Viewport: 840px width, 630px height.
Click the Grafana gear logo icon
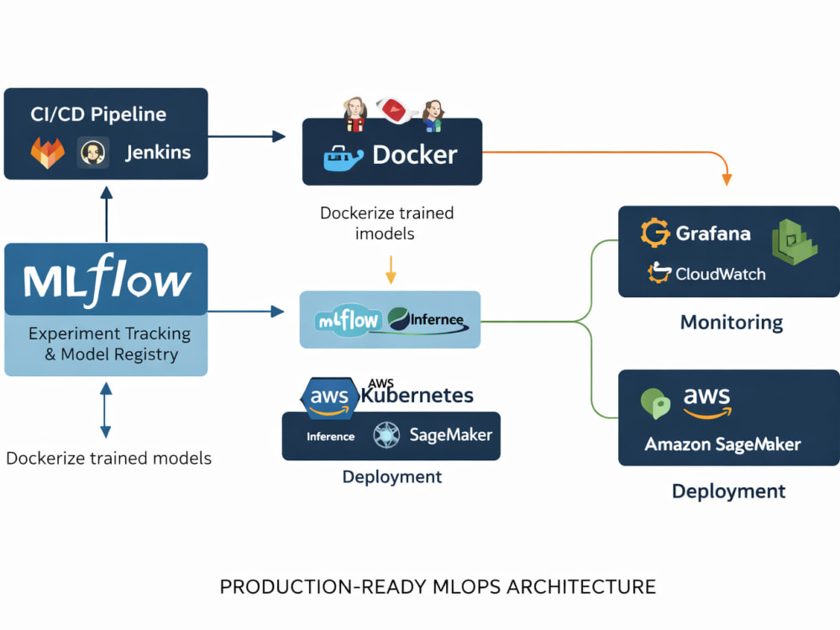pyautogui.click(x=655, y=233)
